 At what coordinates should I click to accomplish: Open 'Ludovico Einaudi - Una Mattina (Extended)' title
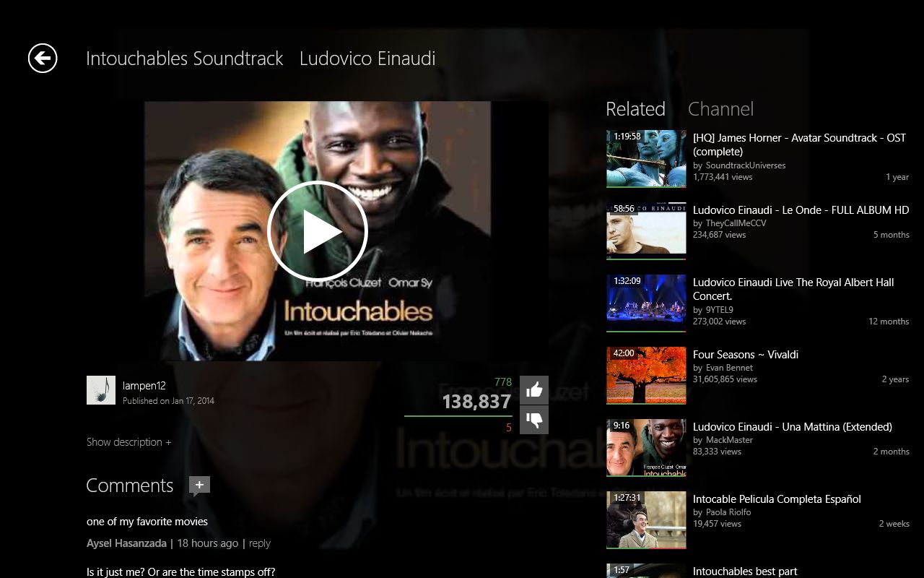click(x=793, y=427)
